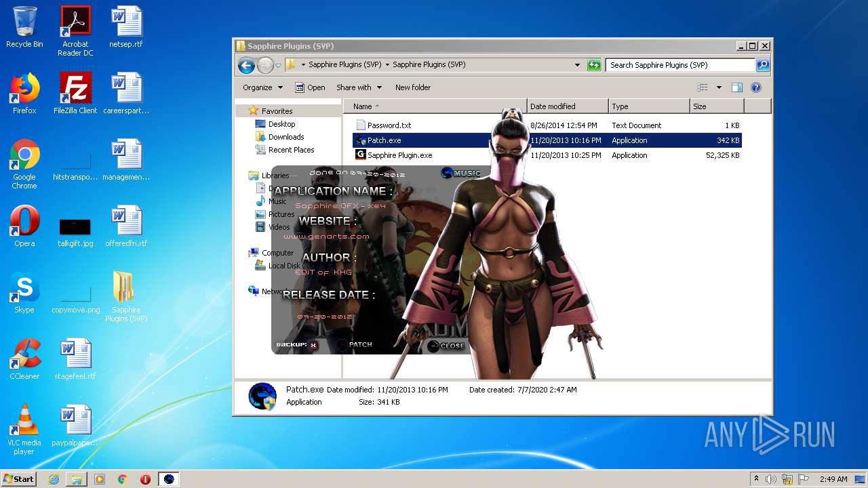Toggle the preview pane icon
Screen dimensions: 868x488
[737, 87]
